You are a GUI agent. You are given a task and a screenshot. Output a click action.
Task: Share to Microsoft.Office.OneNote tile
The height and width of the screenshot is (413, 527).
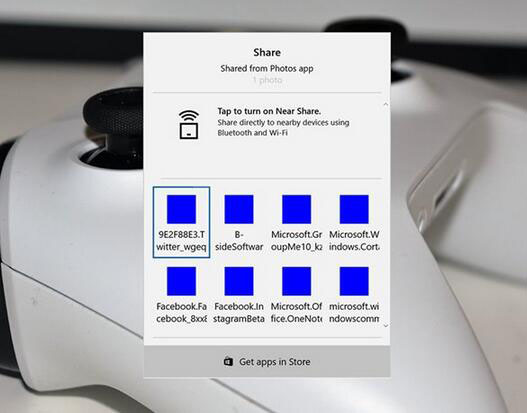(296, 295)
